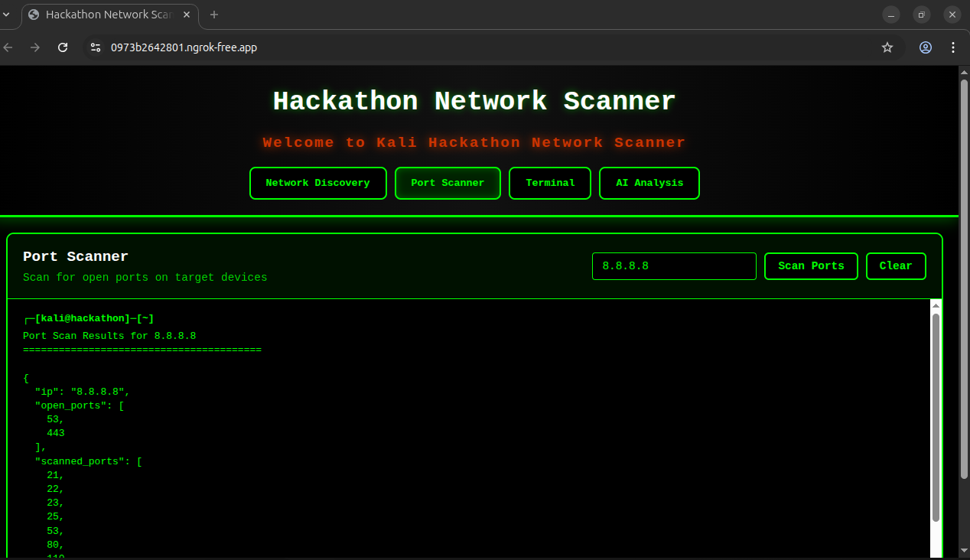Screen dimensions: 970x560
Task: Click the scanned port value 21
Action: 56,475
